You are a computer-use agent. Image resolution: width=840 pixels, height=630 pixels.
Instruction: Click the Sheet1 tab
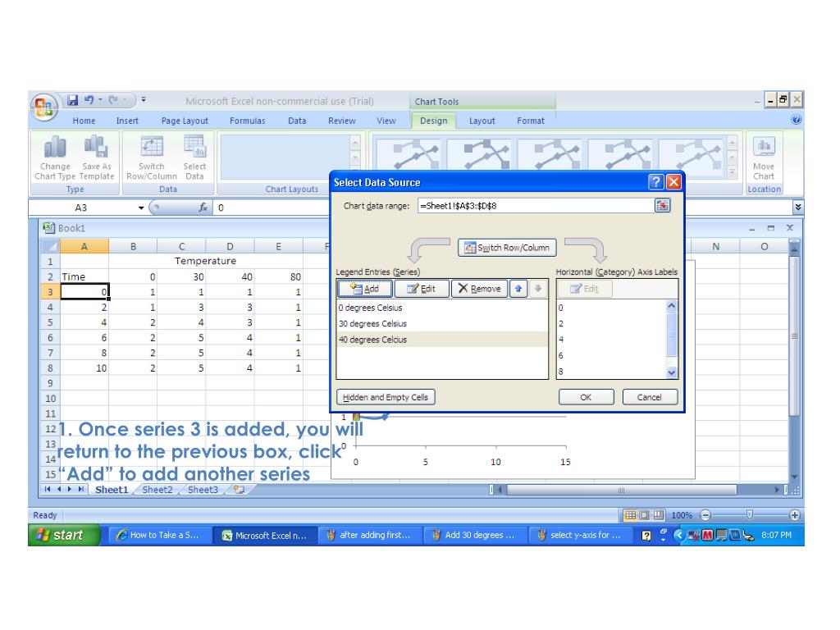point(112,490)
